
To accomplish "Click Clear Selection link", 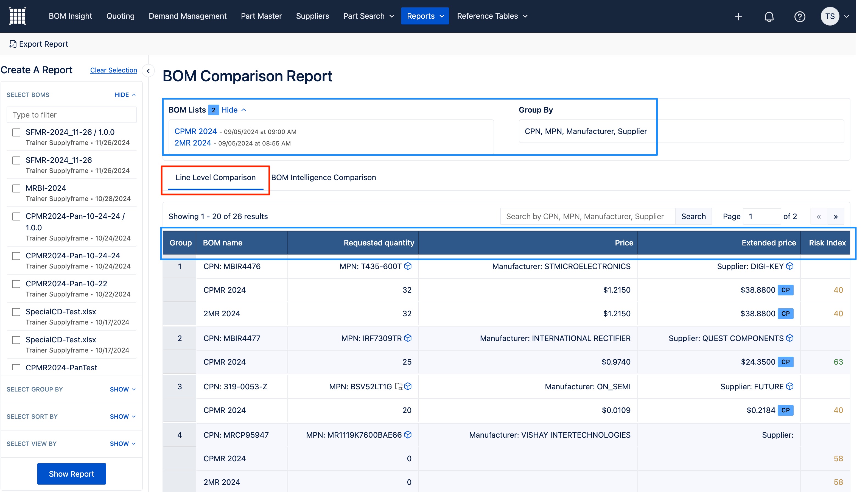I will coord(113,70).
